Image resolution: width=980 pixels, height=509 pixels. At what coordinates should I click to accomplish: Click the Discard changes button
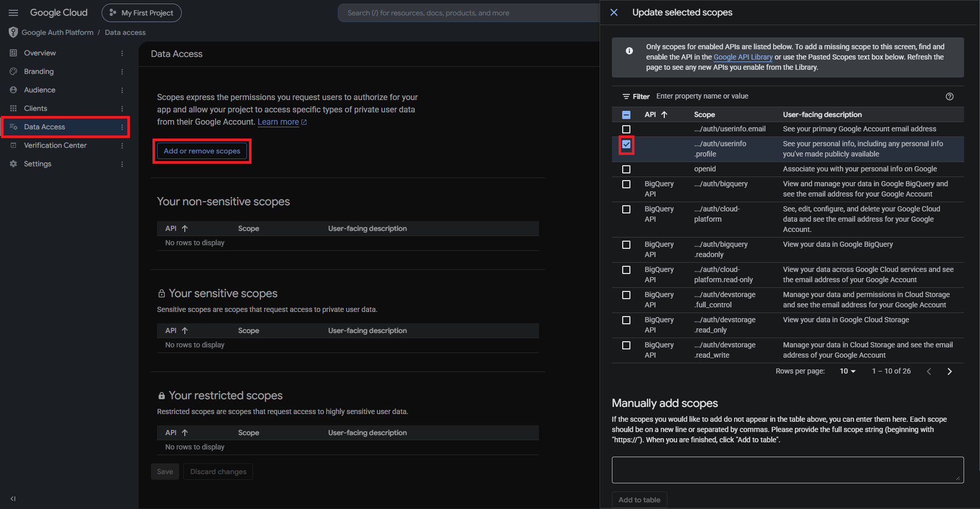pos(218,472)
